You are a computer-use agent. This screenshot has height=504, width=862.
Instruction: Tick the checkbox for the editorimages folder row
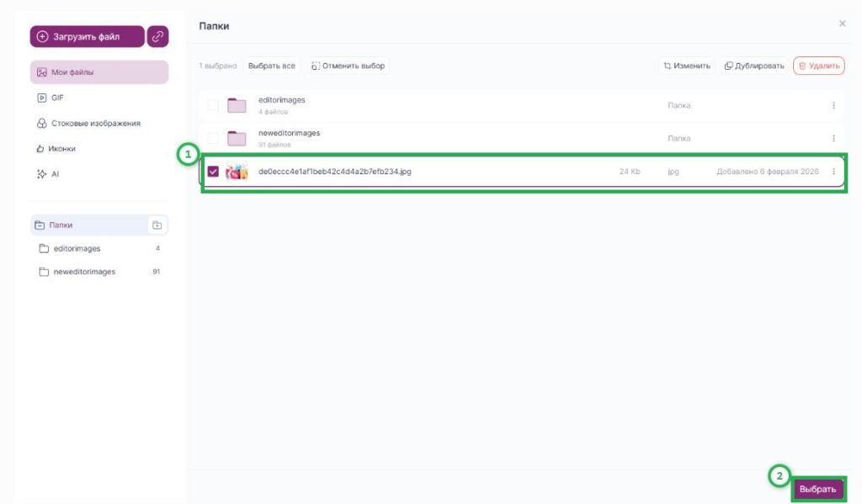(213, 105)
